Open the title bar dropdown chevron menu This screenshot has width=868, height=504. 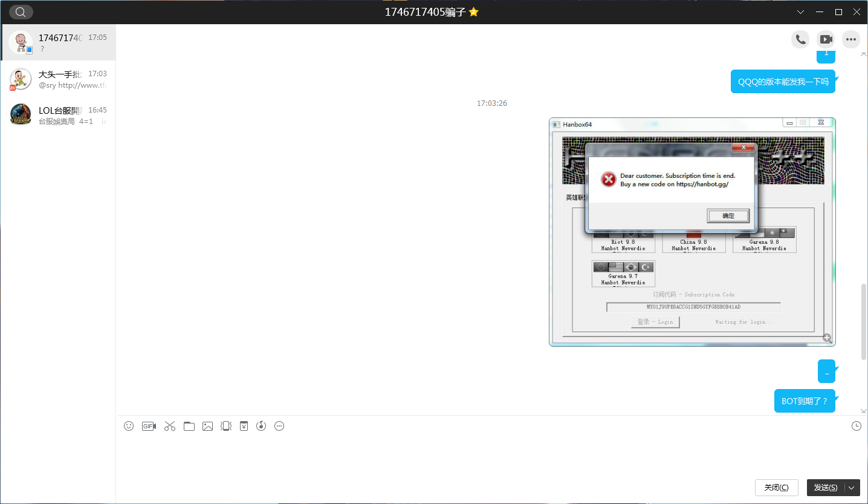pos(800,12)
